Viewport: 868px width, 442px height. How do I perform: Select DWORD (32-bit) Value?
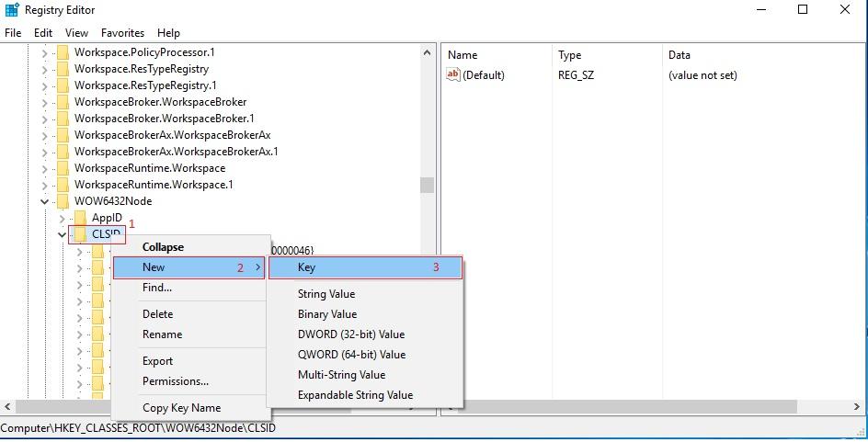pos(365,334)
